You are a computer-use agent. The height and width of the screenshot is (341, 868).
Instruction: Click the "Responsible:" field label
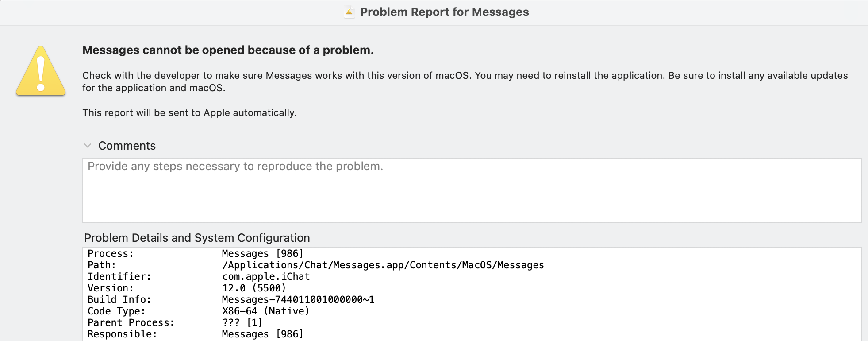pyautogui.click(x=122, y=334)
